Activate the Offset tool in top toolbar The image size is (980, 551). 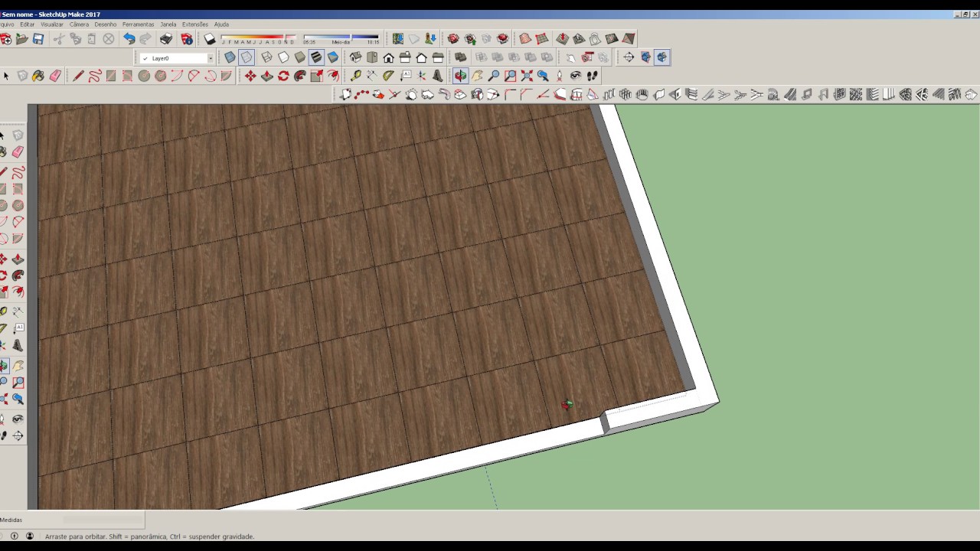[333, 76]
